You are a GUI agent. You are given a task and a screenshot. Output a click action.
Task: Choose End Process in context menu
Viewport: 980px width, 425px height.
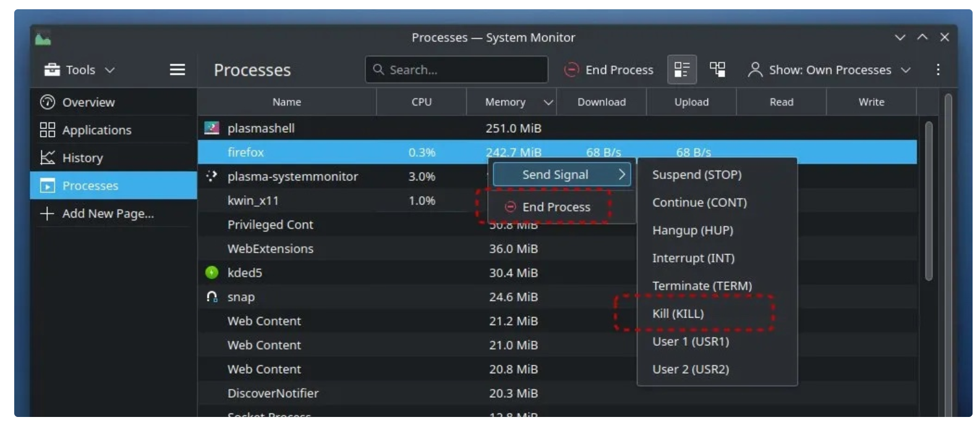561,207
